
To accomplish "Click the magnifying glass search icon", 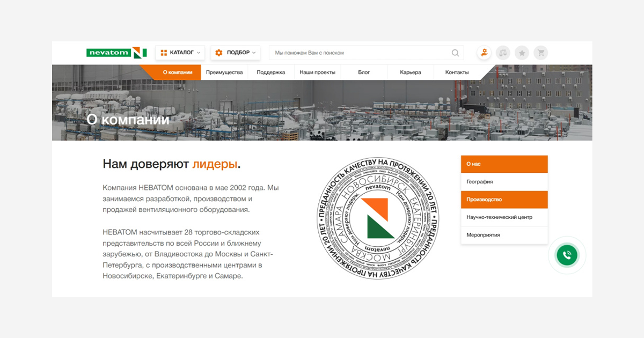I will pyautogui.click(x=455, y=53).
